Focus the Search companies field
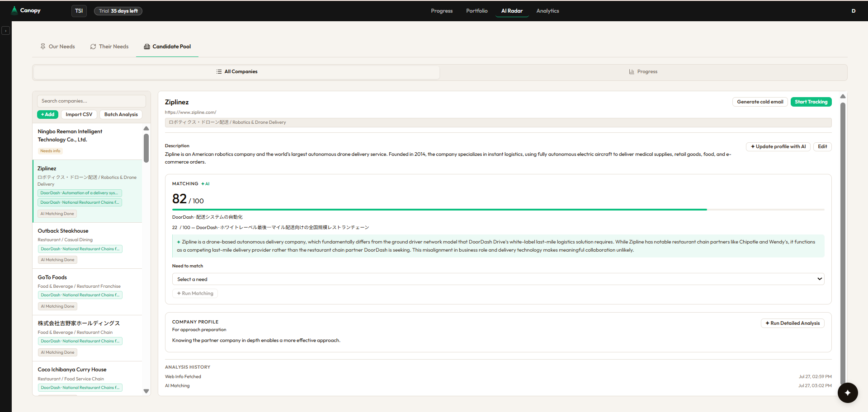Viewport: 868px width, 412px height. pos(91,101)
